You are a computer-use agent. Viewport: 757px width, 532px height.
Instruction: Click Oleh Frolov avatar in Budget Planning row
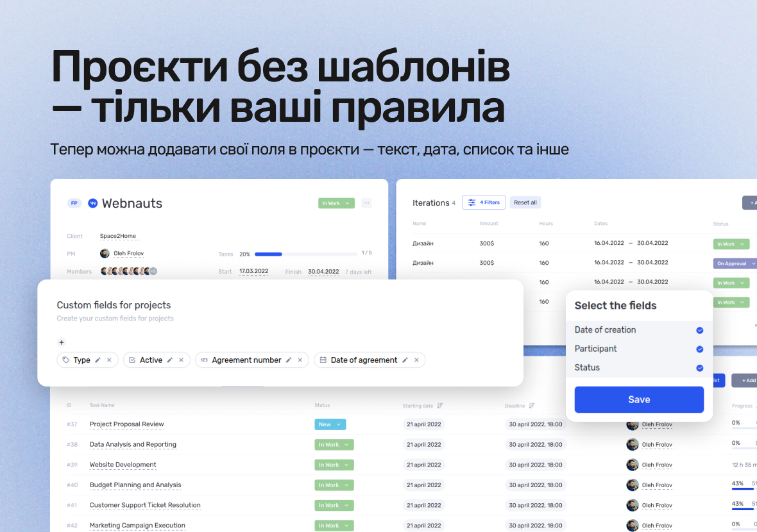click(633, 485)
